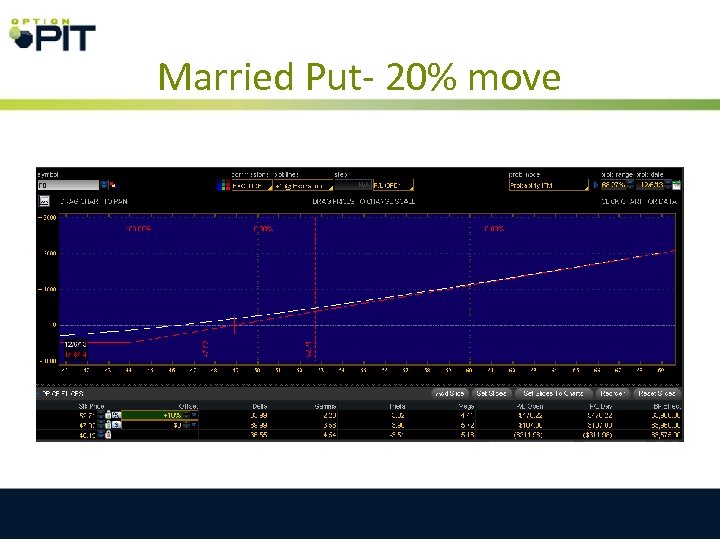Open the symbol dropdown arrow
Image resolution: width=720 pixels, height=540 pixels.
[104, 186]
